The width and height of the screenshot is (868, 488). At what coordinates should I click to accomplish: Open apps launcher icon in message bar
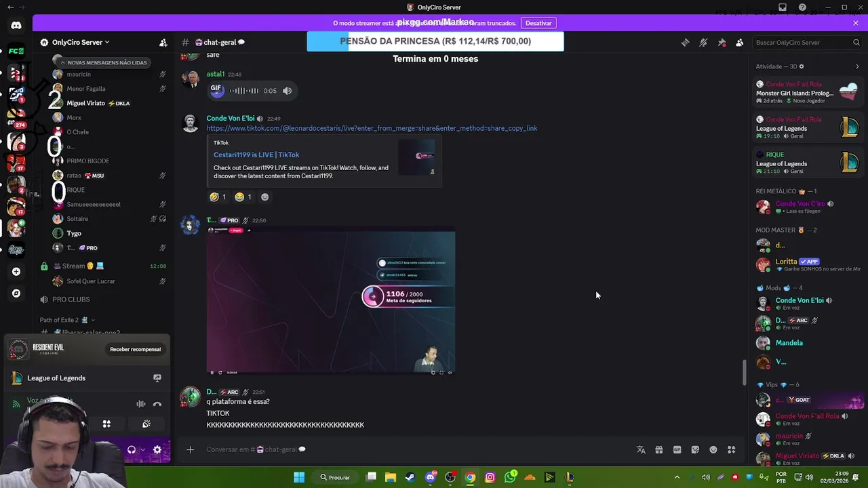731,449
